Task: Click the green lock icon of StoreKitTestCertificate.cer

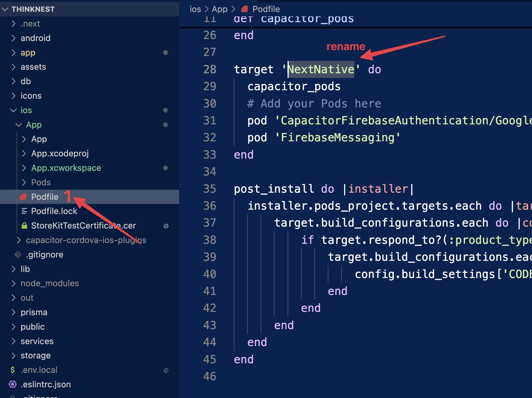Action: (24, 226)
